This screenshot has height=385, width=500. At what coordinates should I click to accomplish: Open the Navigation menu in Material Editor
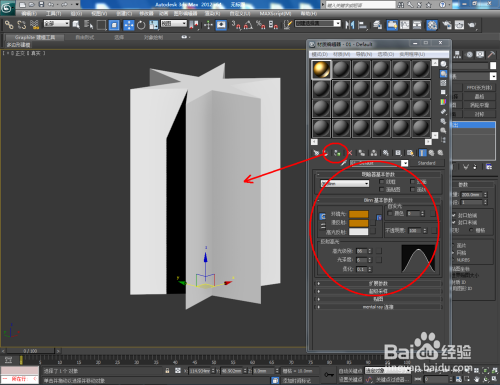364,54
